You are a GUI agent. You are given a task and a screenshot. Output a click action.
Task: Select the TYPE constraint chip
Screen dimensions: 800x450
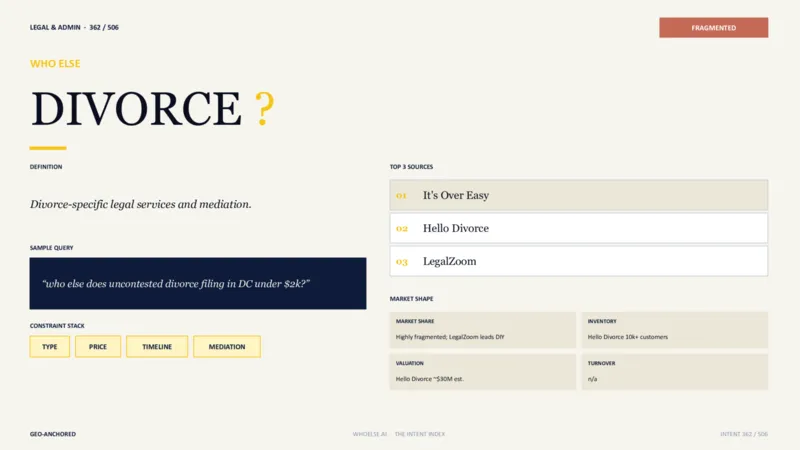(49, 346)
